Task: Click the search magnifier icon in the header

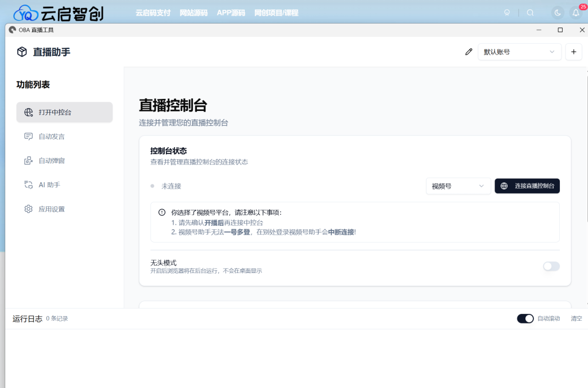Action: point(530,12)
